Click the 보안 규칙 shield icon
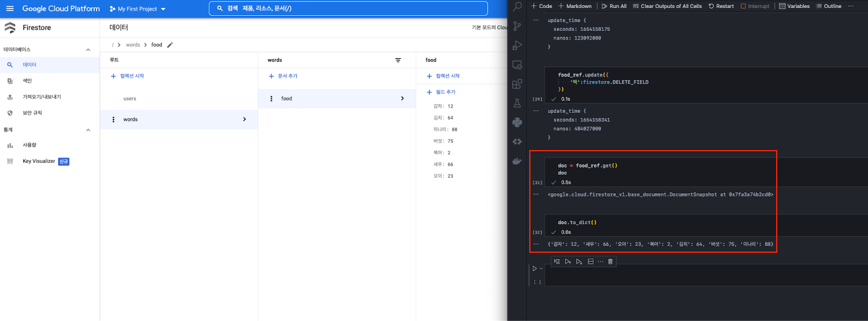Image resolution: width=868 pixels, height=321 pixels. pyautogui.click(x=10, y=113)
